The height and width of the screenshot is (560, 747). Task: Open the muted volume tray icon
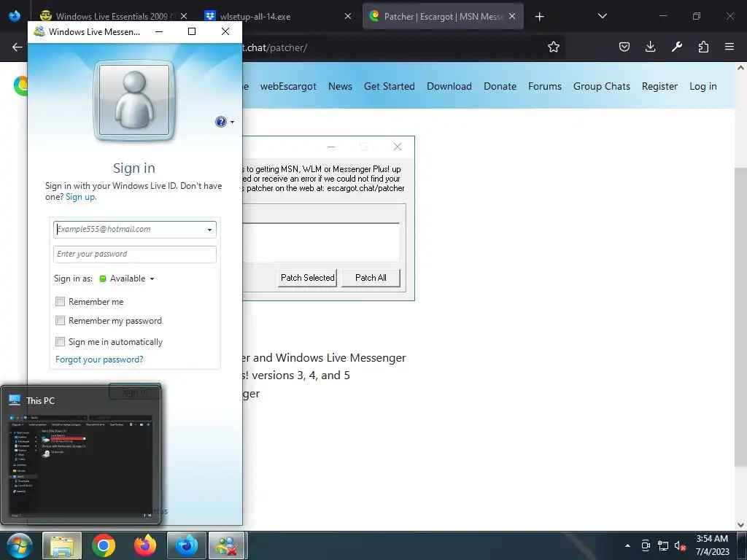(x=680, y=545)
